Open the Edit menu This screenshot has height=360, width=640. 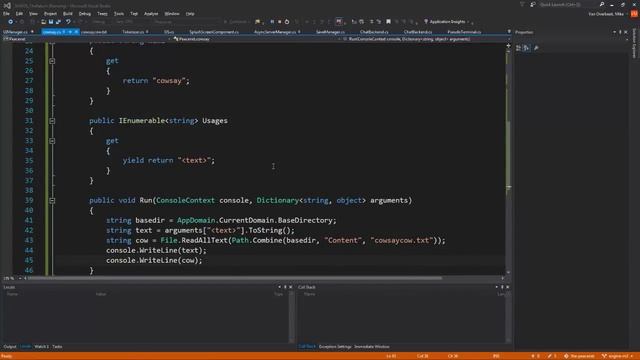point(19,14)
